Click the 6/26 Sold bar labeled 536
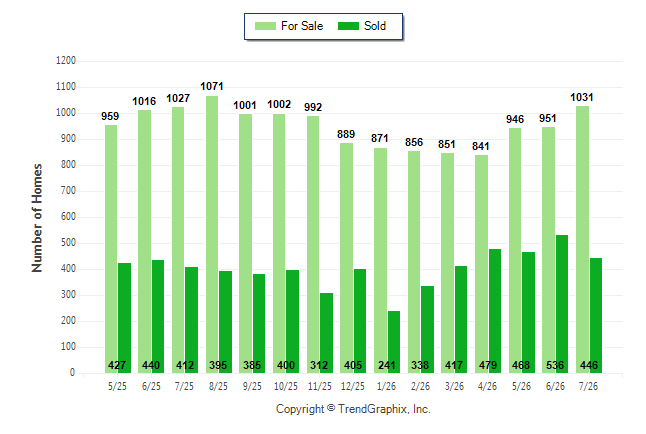This screenshot has width=646, height=434. click(562, 304)
